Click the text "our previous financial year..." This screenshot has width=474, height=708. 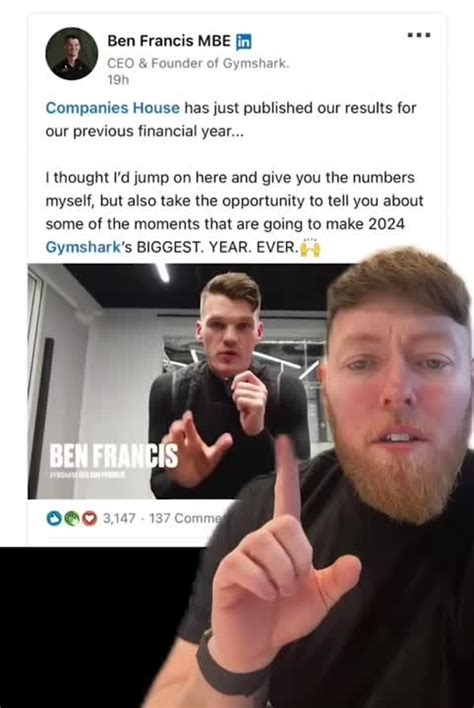tap(144, 131)
